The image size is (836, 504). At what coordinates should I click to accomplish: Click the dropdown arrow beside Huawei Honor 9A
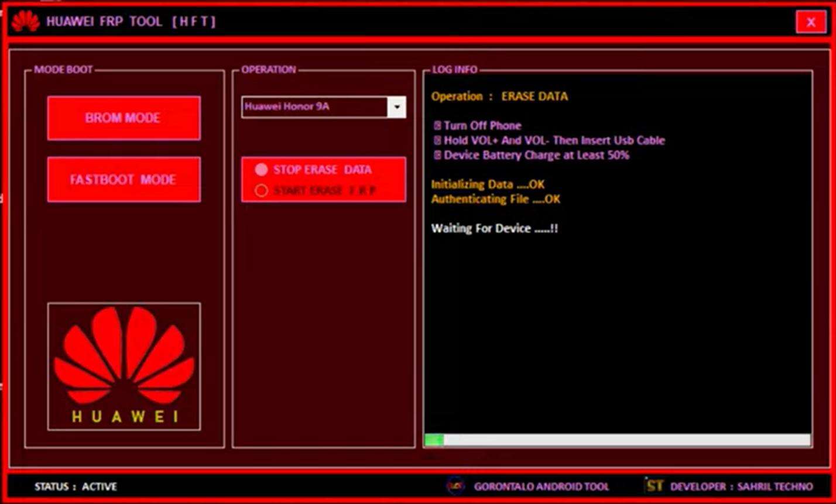click(397, 107)
